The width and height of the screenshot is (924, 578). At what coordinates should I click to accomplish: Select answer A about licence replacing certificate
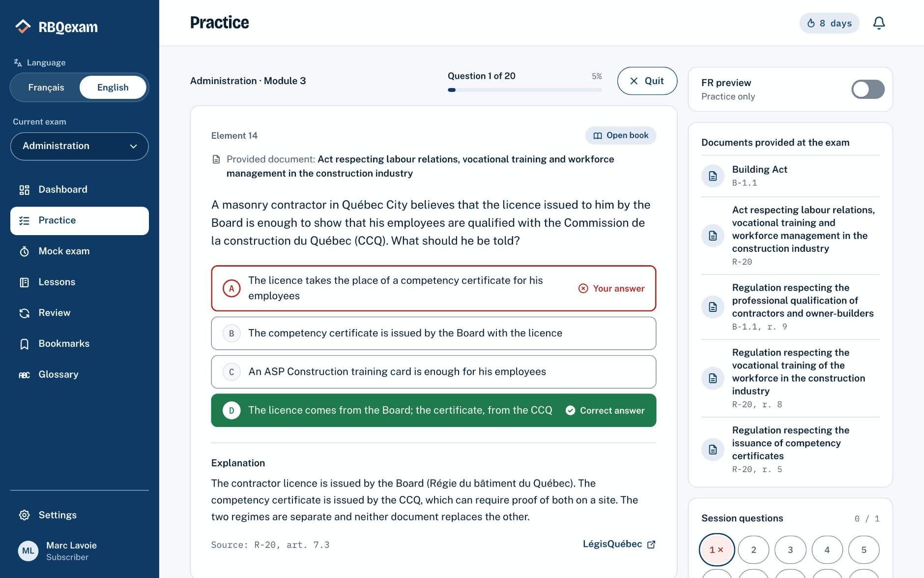pyautogui.click(x=433, y=288)
